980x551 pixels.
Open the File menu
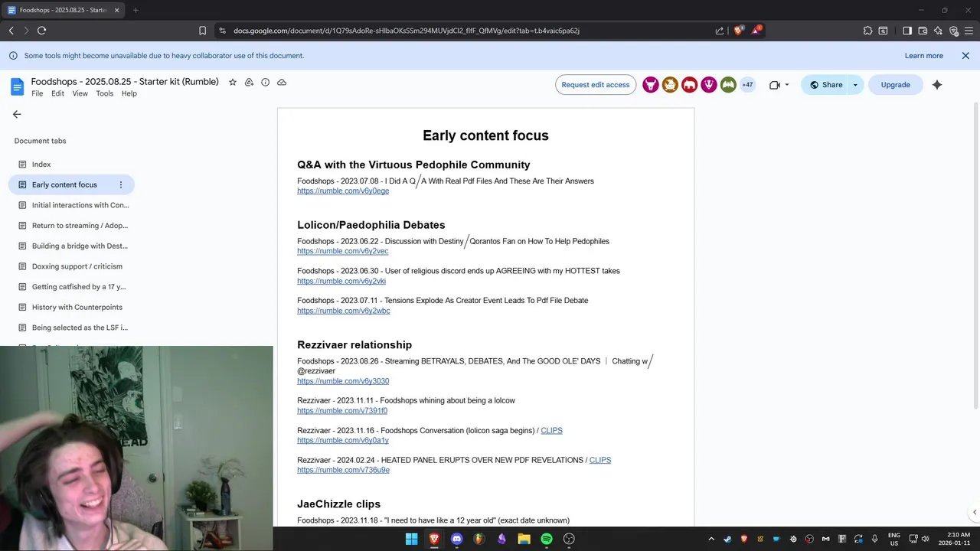(37, 93)
